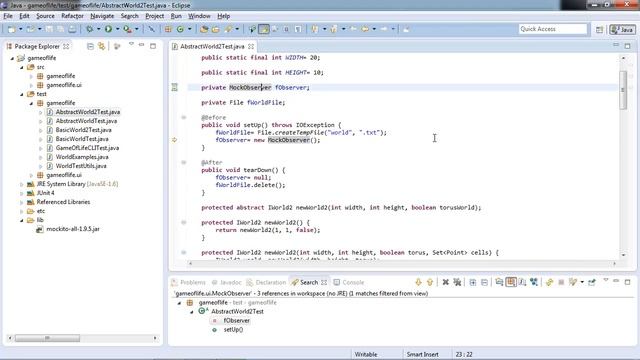The height and width of the screenshot is (360, 640).
Task: Click Run the current search again icon
Action: (549, 282)
